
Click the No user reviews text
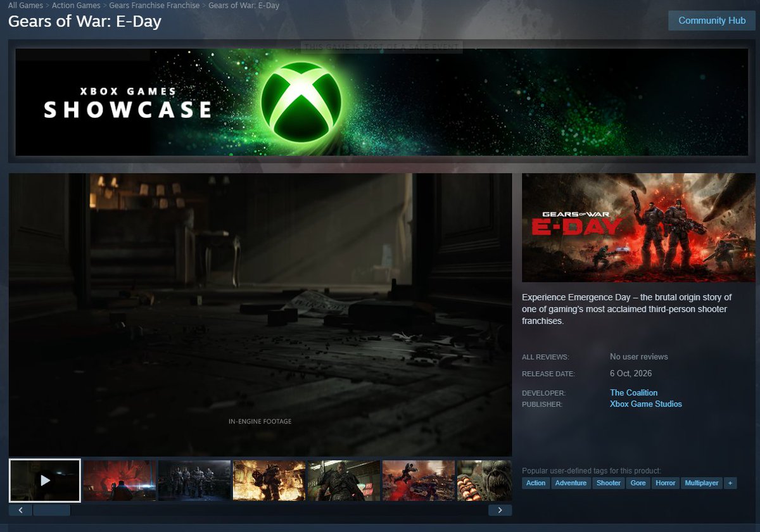[x=639, y=357]
